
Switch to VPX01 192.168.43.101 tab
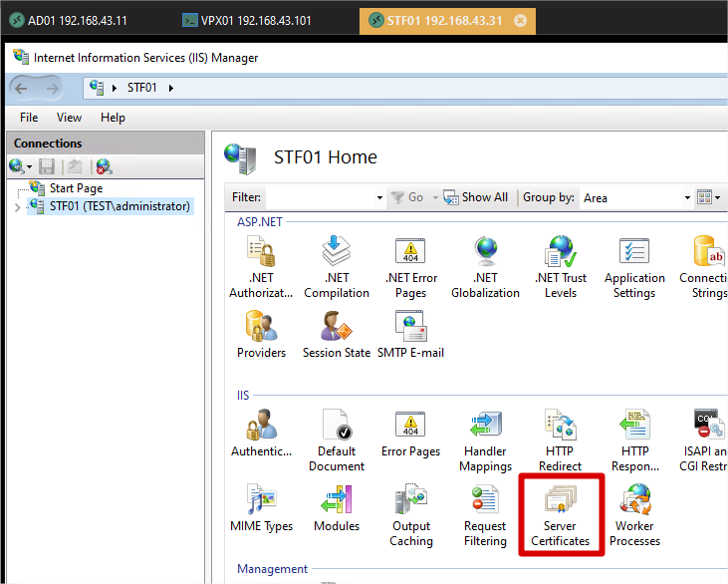[247, 21]
